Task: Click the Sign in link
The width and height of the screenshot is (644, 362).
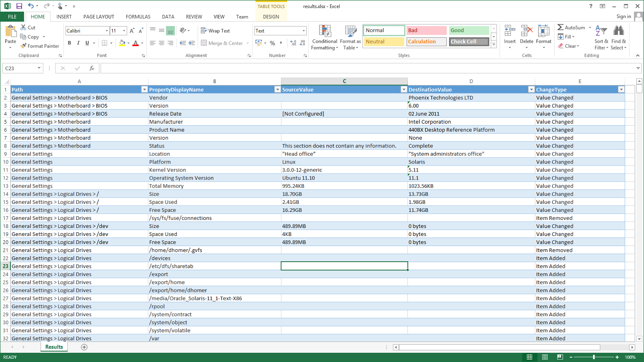Action: pos(623,17)
